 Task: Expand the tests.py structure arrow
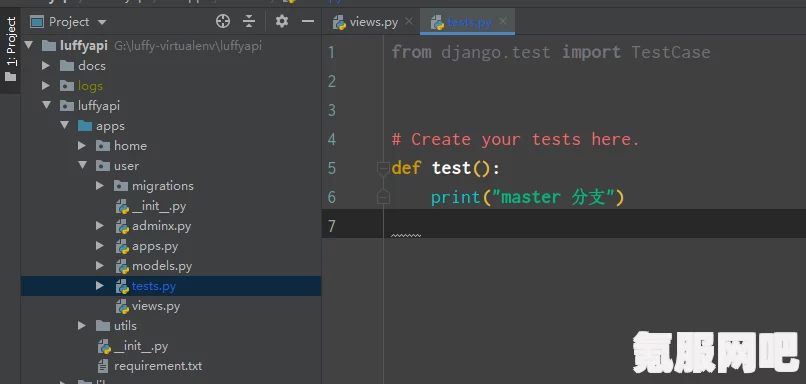click(100, 286)
